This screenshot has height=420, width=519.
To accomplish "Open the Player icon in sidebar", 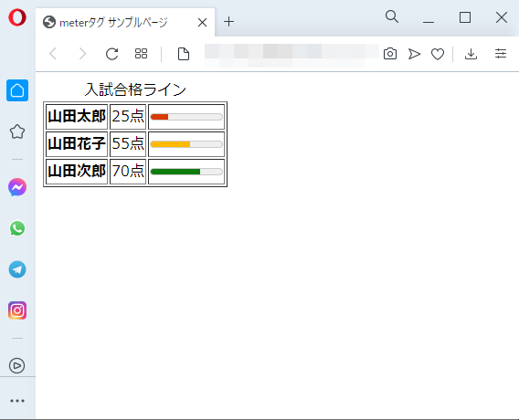I will click(x=16, y=365).
